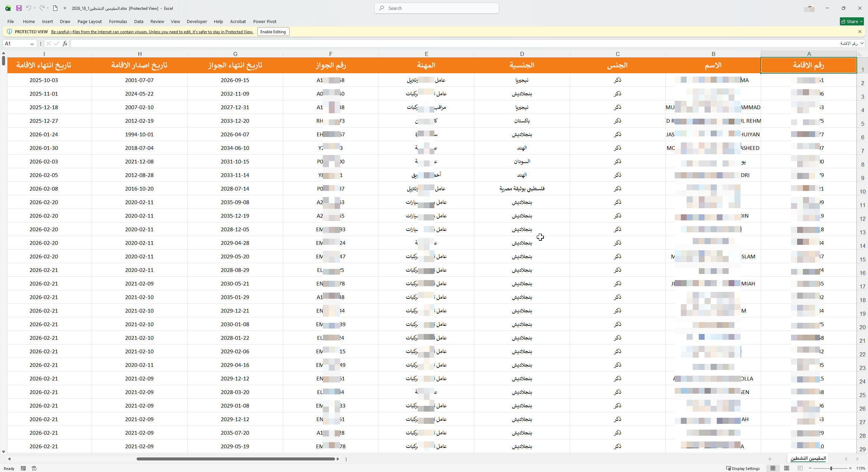Close the Protected View message bar
This screenshot has width=868, height=472.
coord(860,32)
